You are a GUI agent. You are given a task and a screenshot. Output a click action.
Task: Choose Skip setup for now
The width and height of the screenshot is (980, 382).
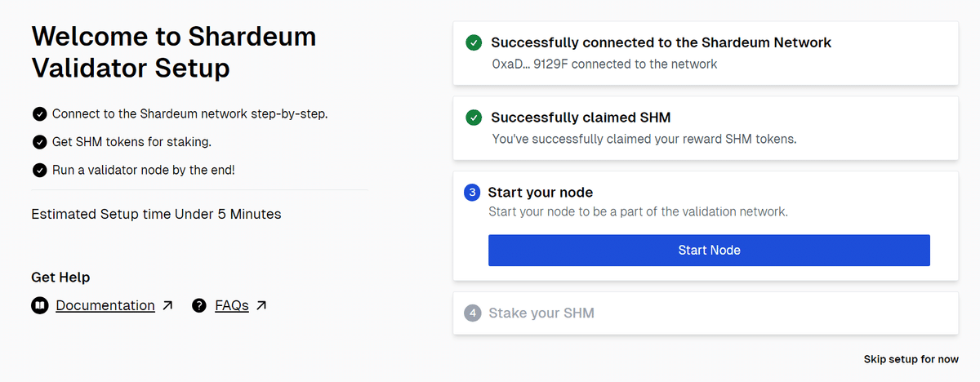coord(911,359)
